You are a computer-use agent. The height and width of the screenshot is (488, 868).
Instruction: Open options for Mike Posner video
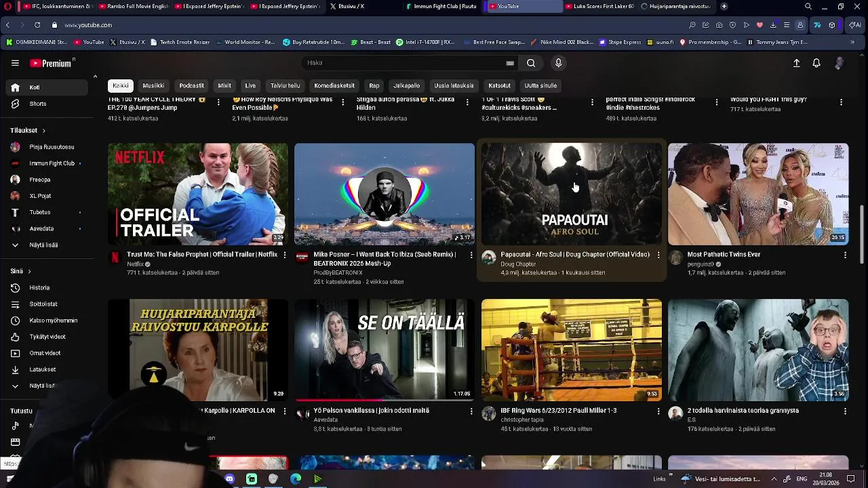point(471,255)
